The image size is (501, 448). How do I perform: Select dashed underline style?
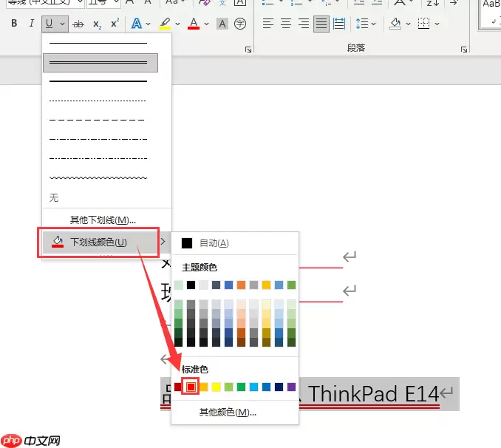pos(100,120)
